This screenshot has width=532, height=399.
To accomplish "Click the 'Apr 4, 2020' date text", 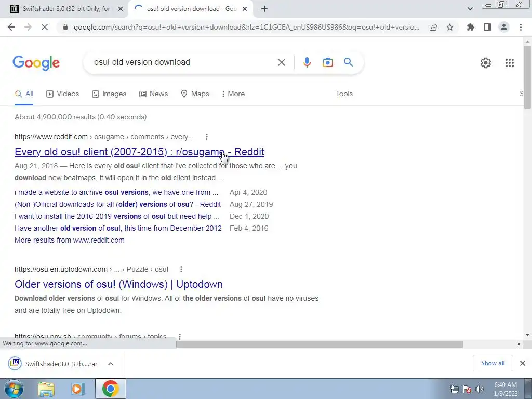I will [x=248, y=192].
